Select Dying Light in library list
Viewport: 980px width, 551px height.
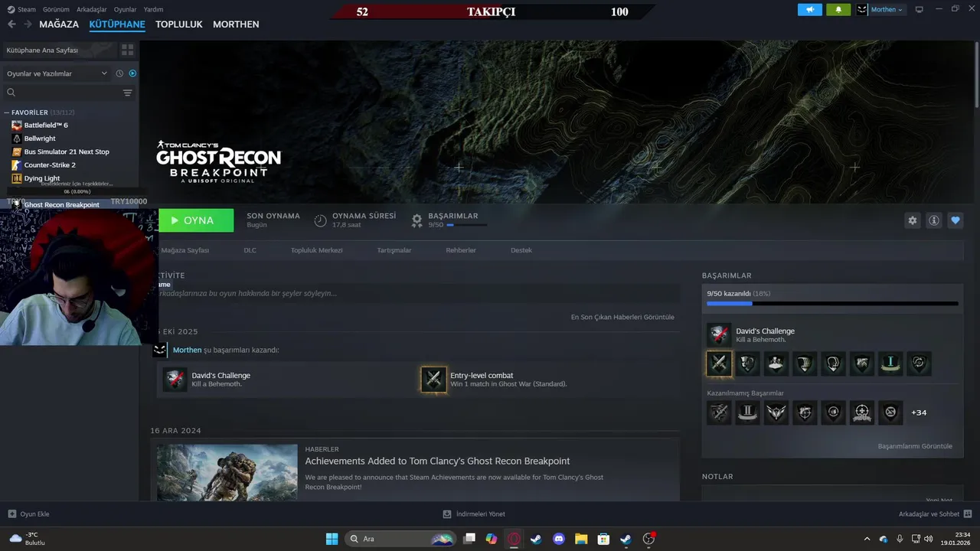click(42, 178)
